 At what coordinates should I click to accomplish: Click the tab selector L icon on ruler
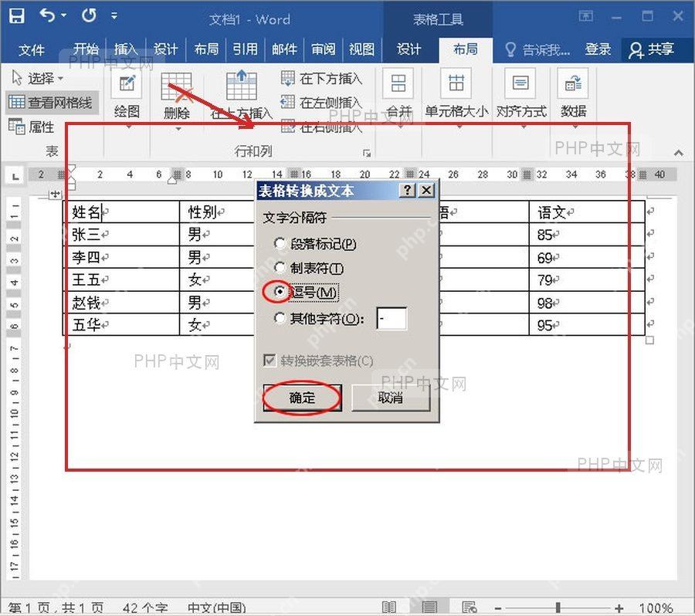click(x=15, y=176)
